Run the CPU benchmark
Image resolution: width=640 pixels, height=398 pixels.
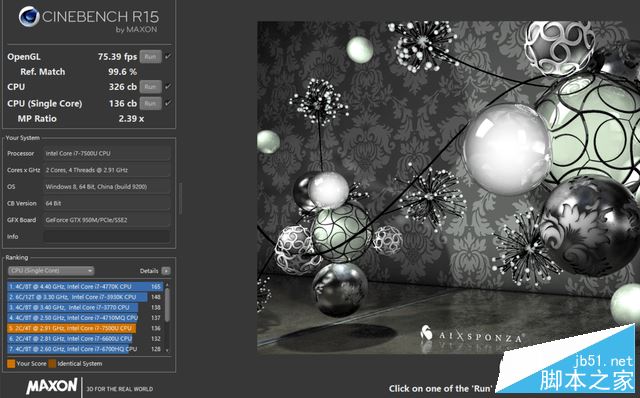pyautogui.click(x=151, y=87)
